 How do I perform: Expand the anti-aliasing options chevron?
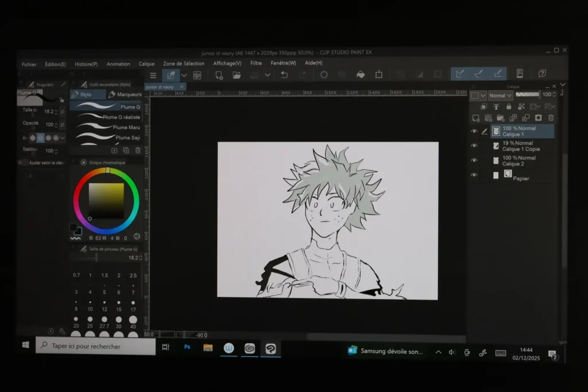point(62,138)
